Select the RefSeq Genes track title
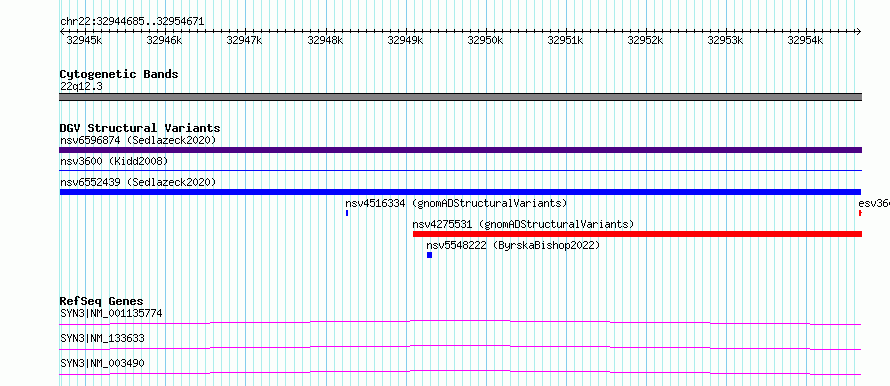The width and height of the screenshot is (890, 386). click(102, 301)
